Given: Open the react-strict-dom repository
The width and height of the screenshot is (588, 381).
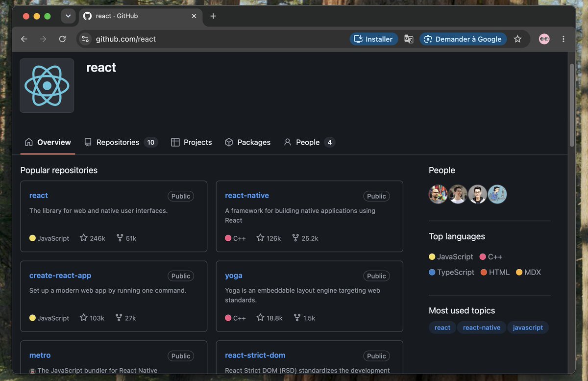Looking at the screenshot, I should pos(255,355).
